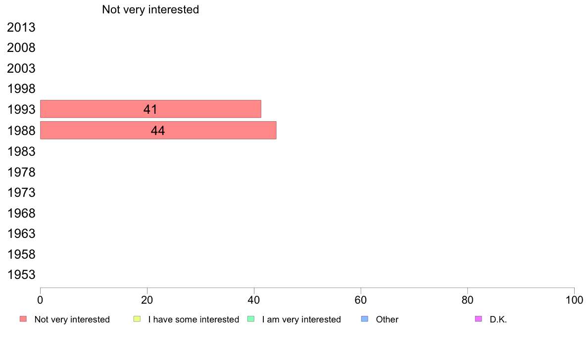Click the 1953 year label
Screen dimensions: 588x364
(x=21, y=275)
